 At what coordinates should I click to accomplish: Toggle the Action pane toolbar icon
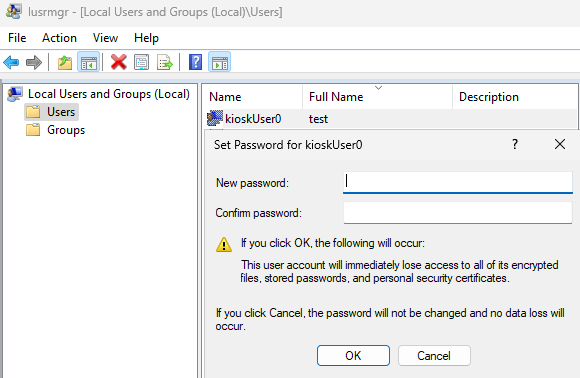[x=219, y=62]
